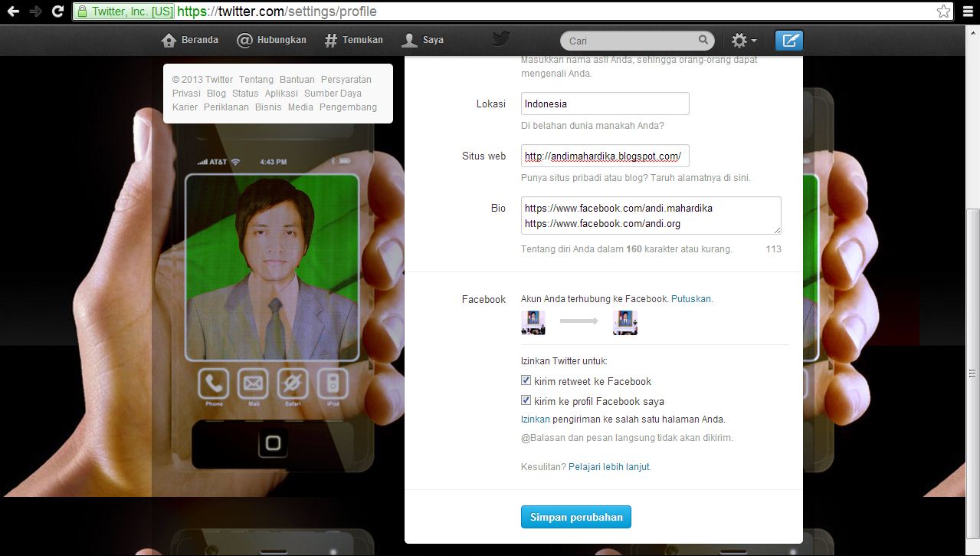Screen dimensions: 980x556
Task: Open the Tentang footer link
Action: [x=256, y=80]
